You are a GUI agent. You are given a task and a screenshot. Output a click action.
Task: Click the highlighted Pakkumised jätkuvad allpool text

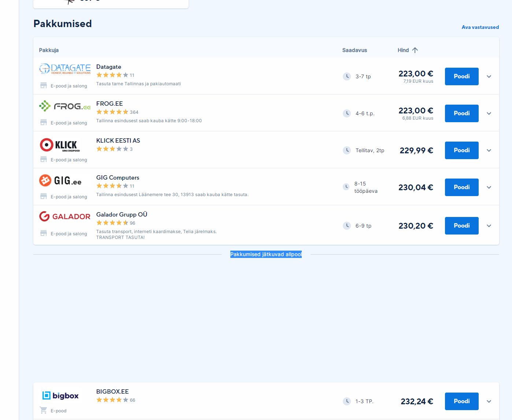[266, 254]
